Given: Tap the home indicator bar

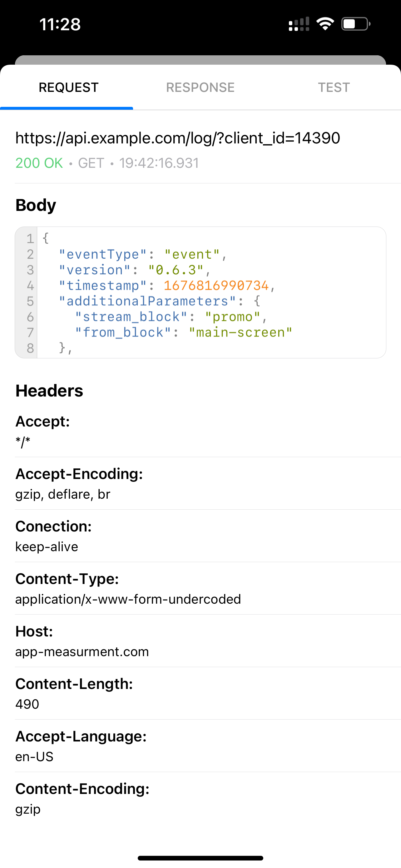Looking at the screenshot, I should (200, 858).
